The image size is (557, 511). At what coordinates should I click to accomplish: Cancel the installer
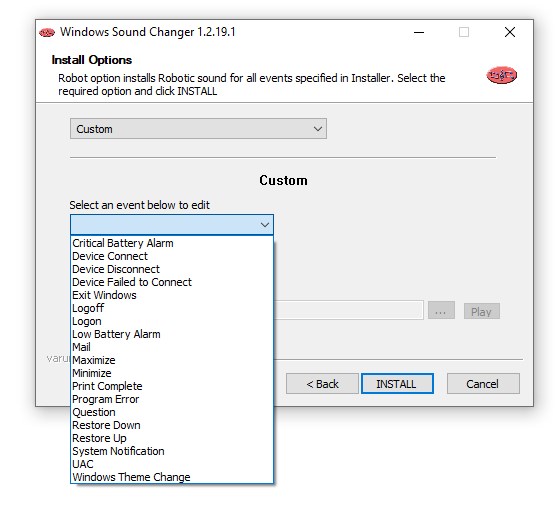pos(483,384)
